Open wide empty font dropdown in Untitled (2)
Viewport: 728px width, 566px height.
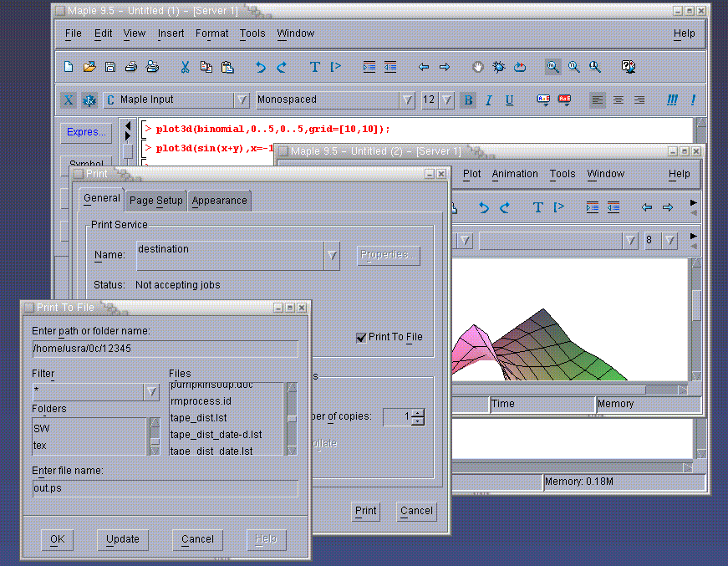coord(629,241)
